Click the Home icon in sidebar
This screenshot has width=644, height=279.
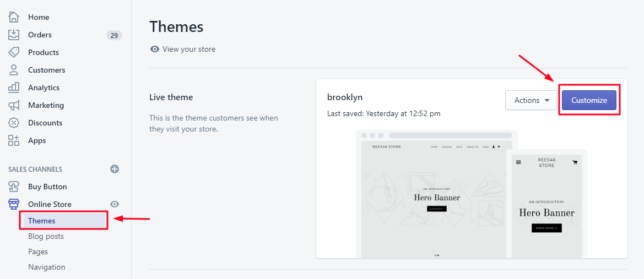[x=14, y=17]
